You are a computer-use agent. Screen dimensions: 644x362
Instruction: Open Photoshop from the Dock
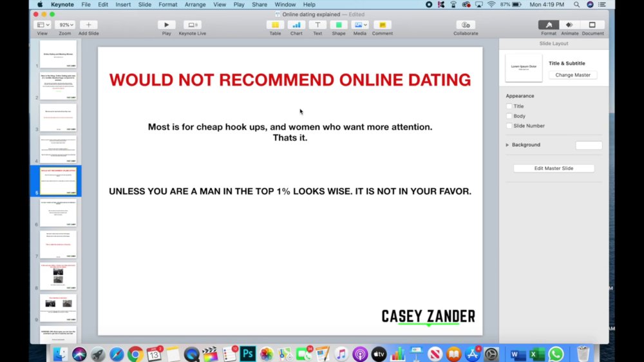click(x=248, y=354)
